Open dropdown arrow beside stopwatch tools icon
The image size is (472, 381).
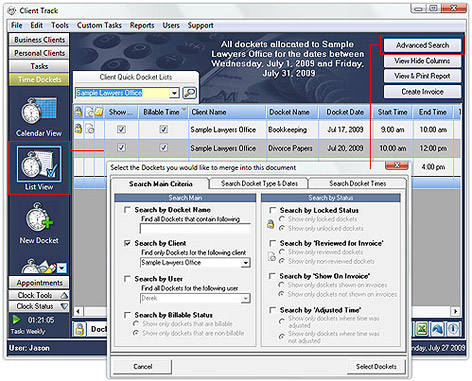(x=62, y=268)
